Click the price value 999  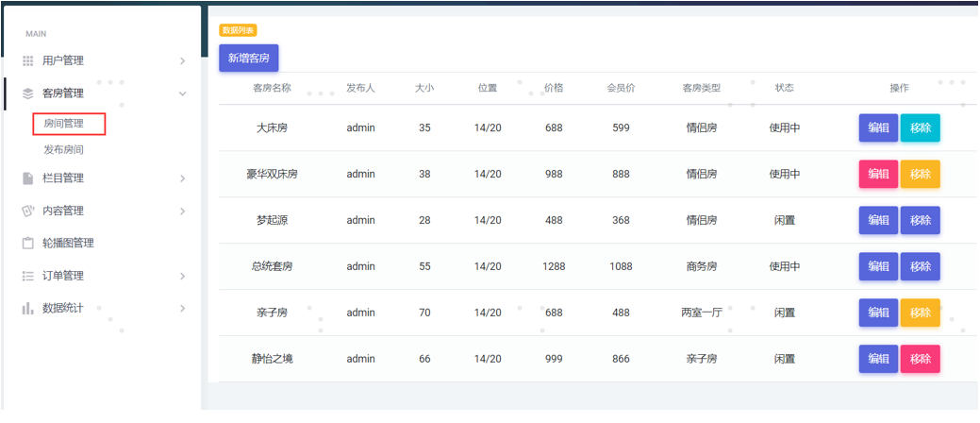coord(554,359)
